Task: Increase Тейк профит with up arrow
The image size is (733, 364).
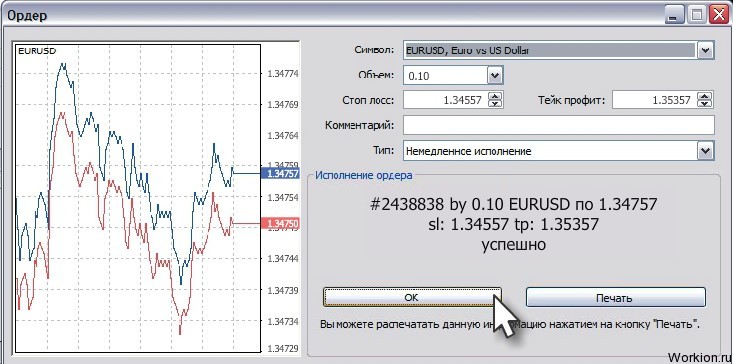Action: tap(704, 96)
